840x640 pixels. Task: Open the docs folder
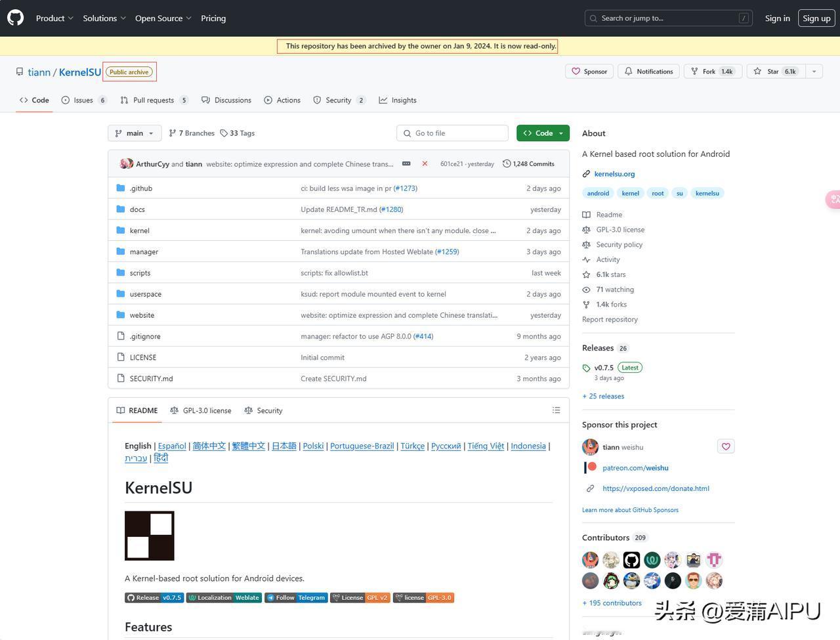[x=137, y=209]
